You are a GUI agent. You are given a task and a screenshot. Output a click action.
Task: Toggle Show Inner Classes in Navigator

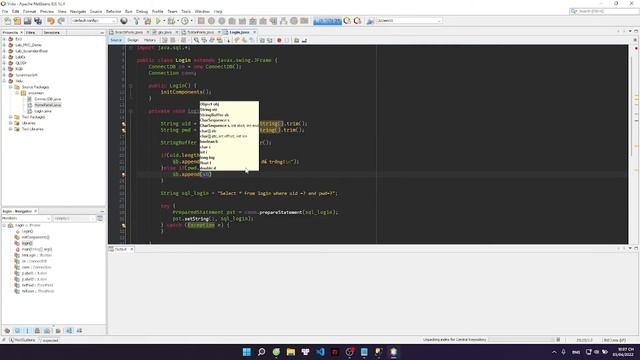point(47,331)
